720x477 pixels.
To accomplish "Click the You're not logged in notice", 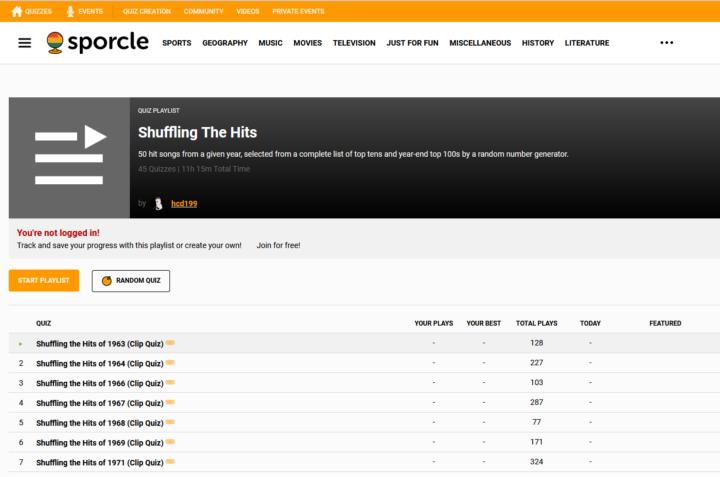I will click(58, 233).
